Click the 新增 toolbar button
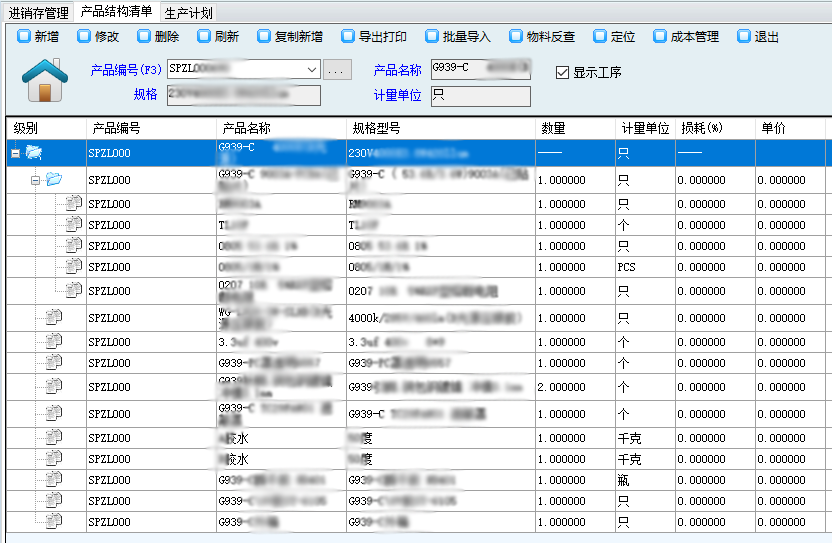The image size is (832, 543). coord(38,37)
